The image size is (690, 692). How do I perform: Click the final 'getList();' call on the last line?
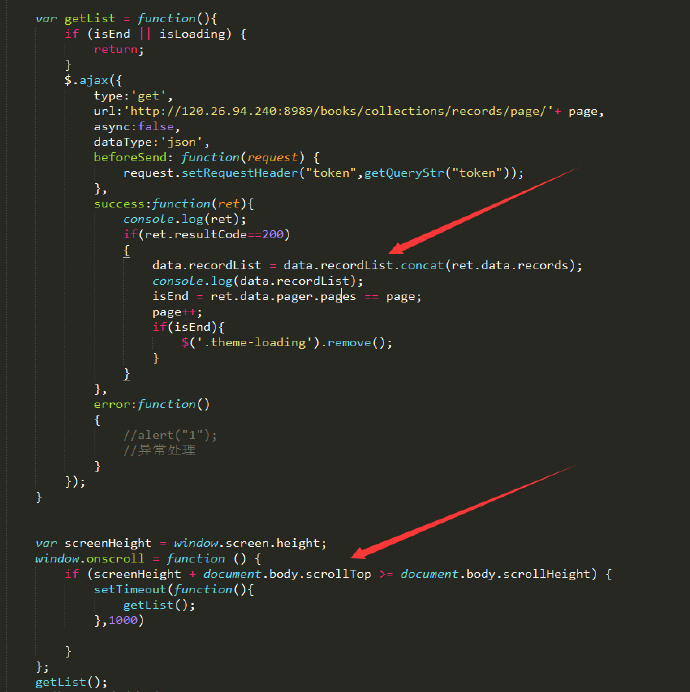(71, 682)
